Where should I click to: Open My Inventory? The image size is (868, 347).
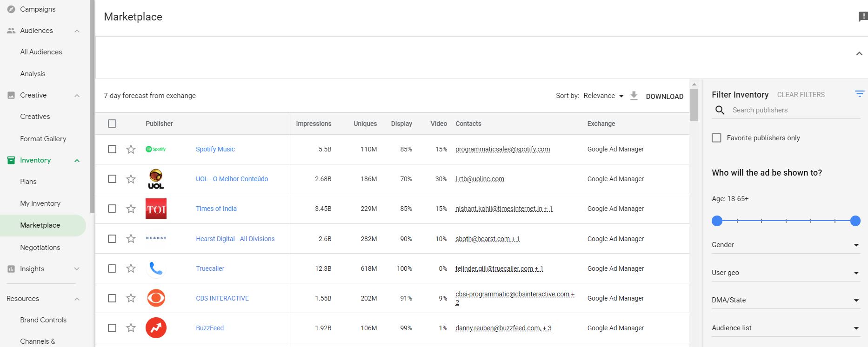(x=40, y=203)
